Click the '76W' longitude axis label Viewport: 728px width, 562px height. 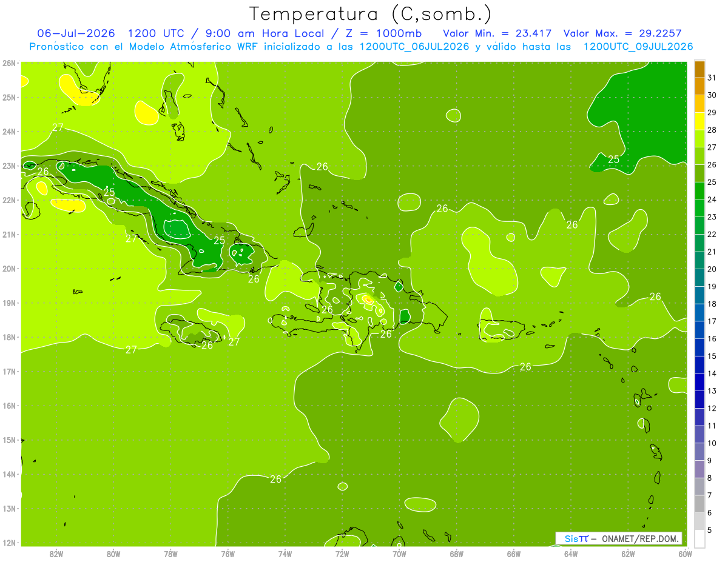pos(228,554)
